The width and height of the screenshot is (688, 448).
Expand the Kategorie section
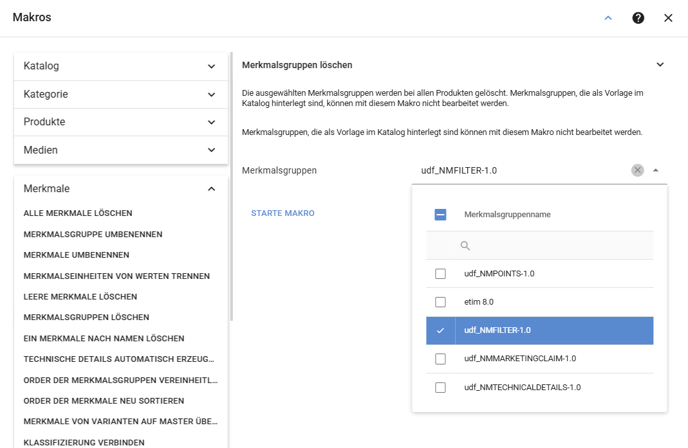[121, 94]
